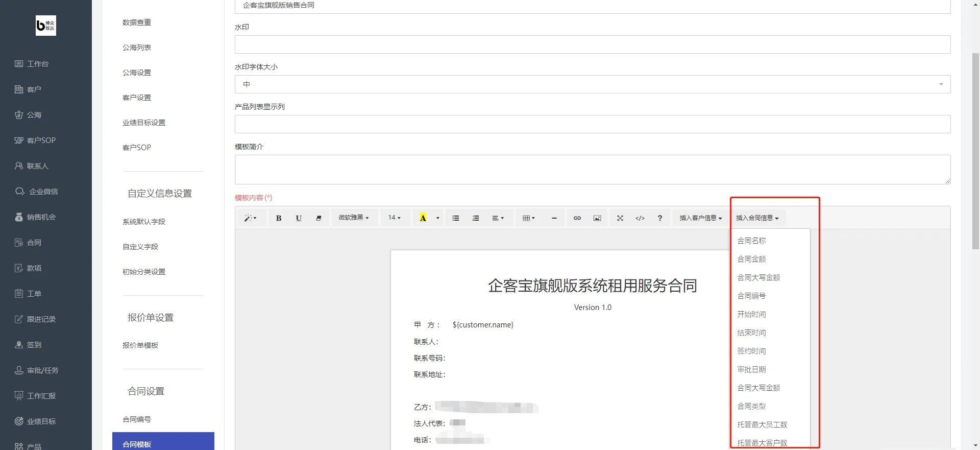
Task: Open 业绩目标设置 settings link
Action: (144, 123)
